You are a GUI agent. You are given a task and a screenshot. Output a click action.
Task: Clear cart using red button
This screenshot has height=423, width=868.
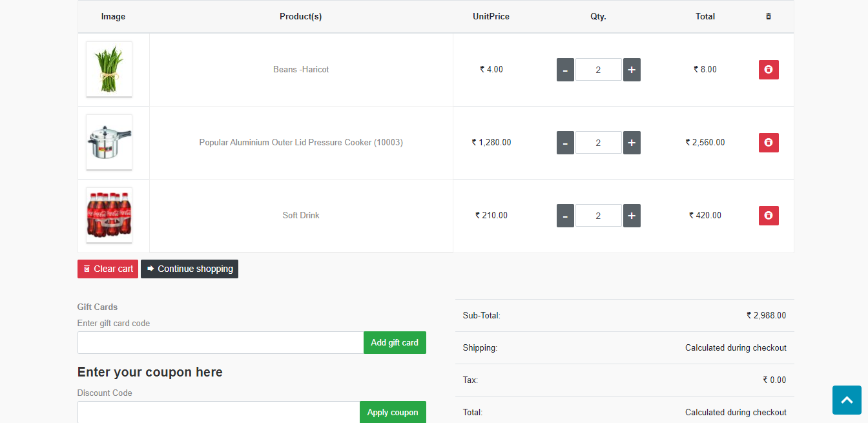pyautogui.click(x=108, y=269)
